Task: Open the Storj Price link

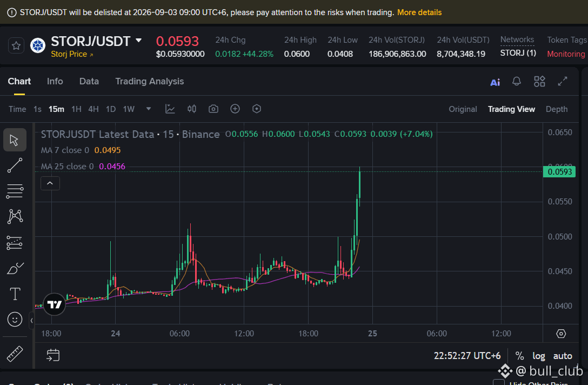Action: pos(72,54)
